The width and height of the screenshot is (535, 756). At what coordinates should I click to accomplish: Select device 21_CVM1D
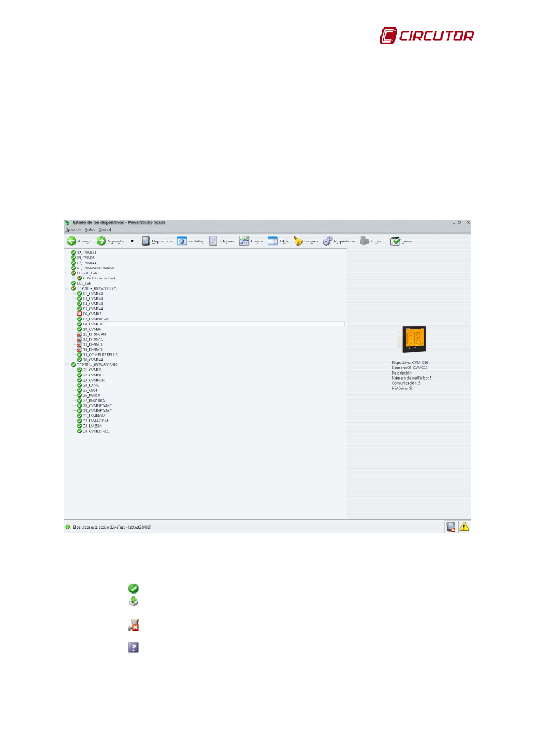pyautogui.click(x=92, y=370)
